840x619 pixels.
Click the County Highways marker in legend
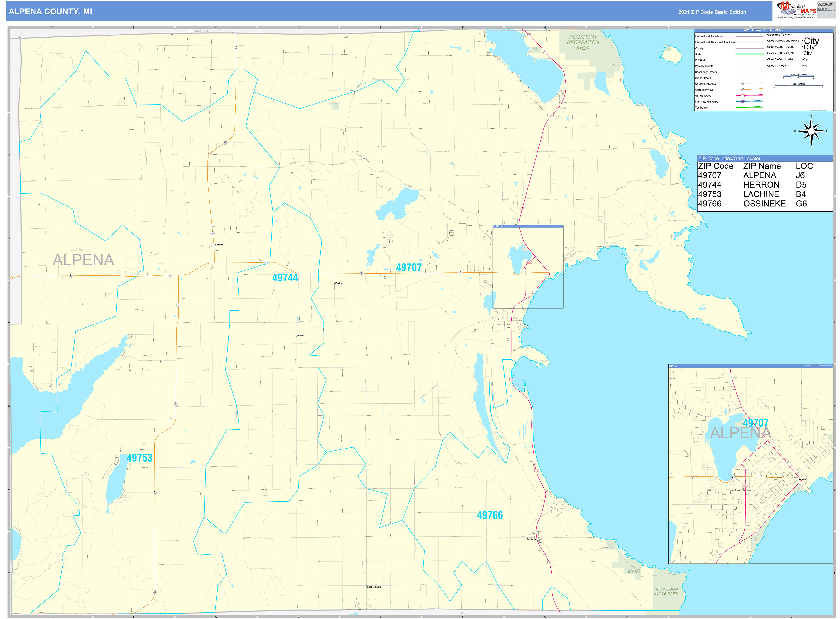[743, 84]
